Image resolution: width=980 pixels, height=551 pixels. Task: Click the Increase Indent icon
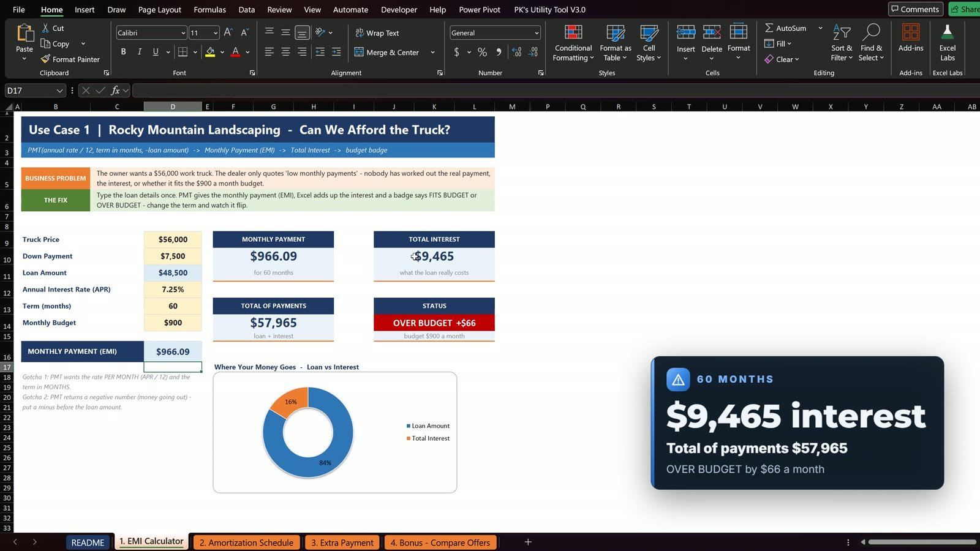pyautogui.click(x=336, y=52)
